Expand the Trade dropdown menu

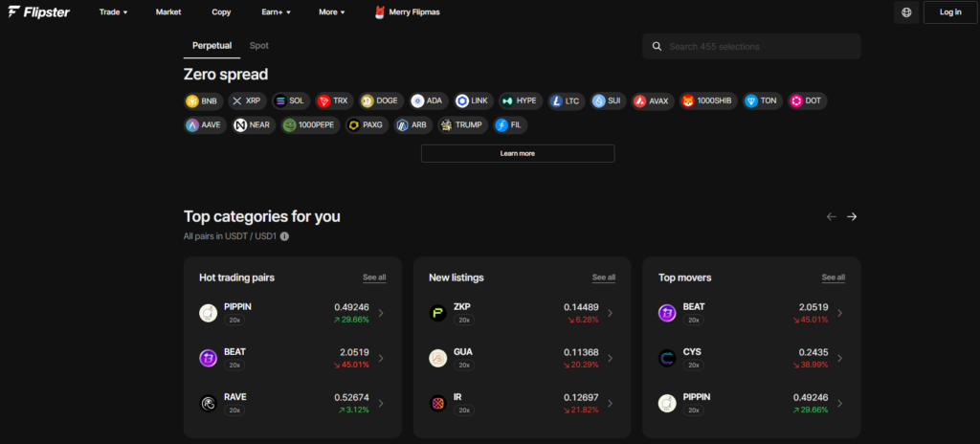[113, 12]
